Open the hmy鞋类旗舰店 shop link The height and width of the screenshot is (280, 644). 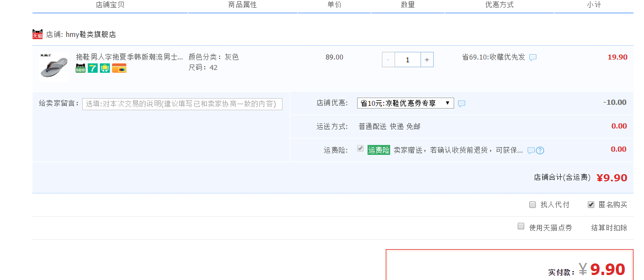coord(91,34)
